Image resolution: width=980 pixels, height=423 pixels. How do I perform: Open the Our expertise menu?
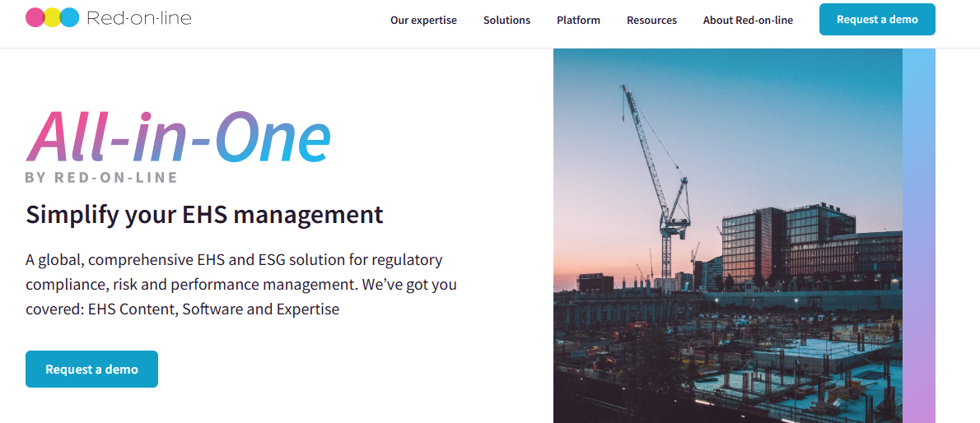click(423, 20)
